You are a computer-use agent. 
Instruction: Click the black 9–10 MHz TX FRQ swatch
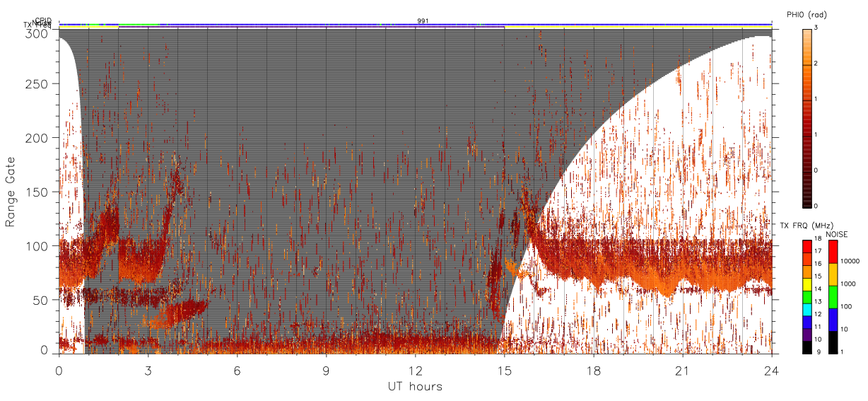pos(807,347)
